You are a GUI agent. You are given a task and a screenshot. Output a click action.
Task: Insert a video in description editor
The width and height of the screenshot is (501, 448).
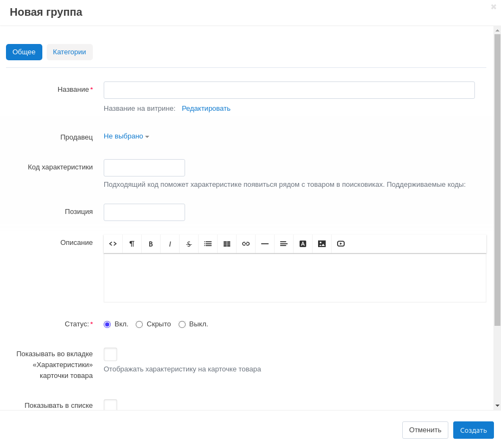click(x=341, y=244)
